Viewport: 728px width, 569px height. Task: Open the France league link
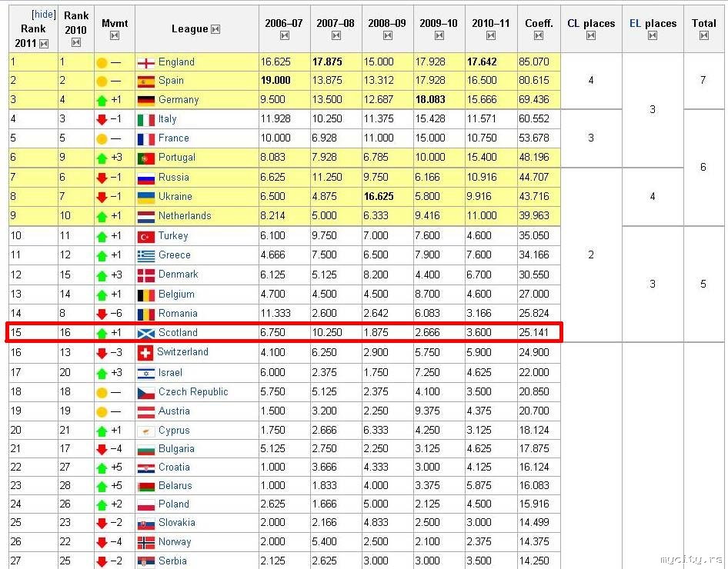[174, 138]
